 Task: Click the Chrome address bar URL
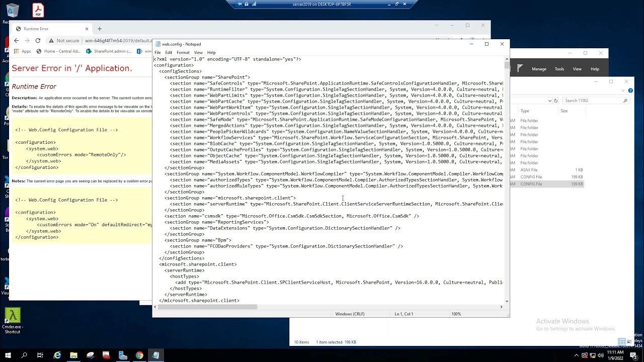tap(118, 41)
